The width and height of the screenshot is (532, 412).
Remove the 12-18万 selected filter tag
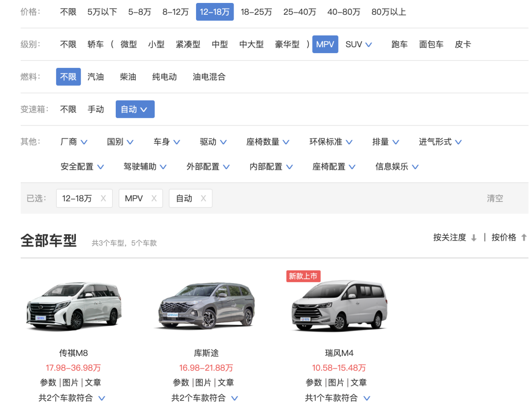[103, 198]
